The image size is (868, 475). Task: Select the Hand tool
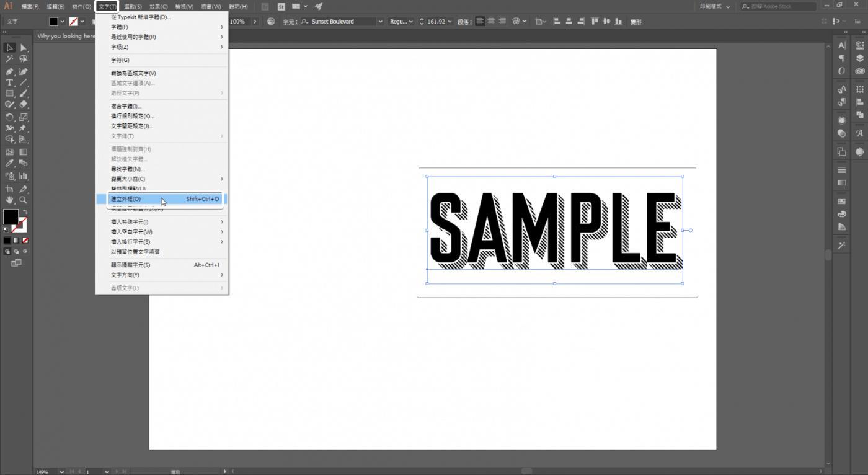[10, 200]
